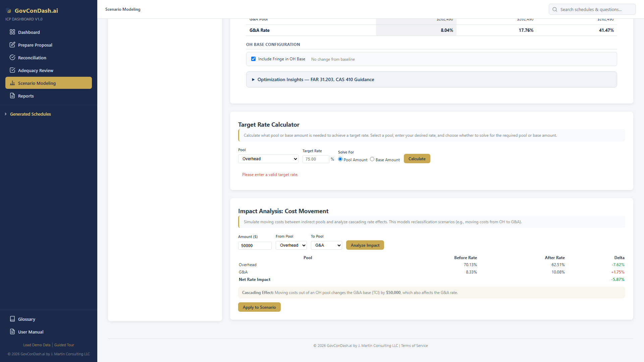Click the Dashboard grid icon
Viewport: 644px width, 362px height.
12,32
